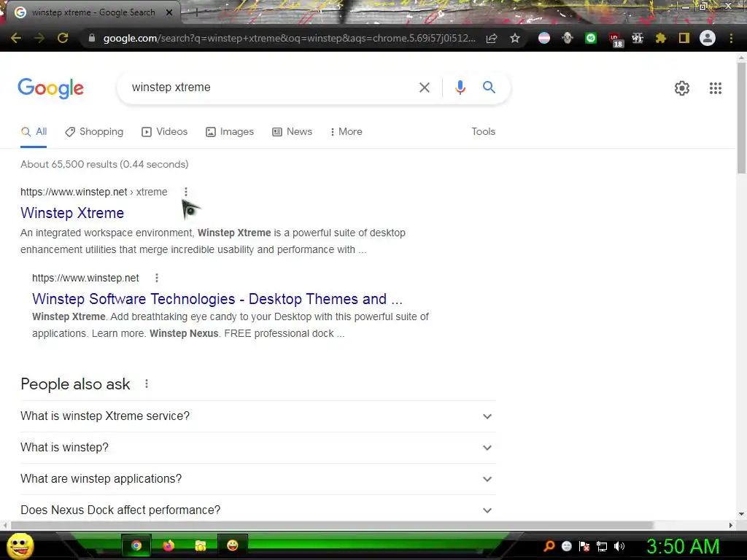The height and width of the screenshot is (560, 747).
Task: Click the smiley start button
Action: (20, 545)
